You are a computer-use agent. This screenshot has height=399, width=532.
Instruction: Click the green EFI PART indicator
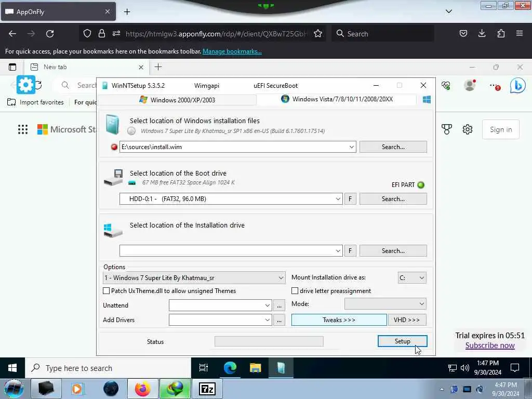point(421,185)
